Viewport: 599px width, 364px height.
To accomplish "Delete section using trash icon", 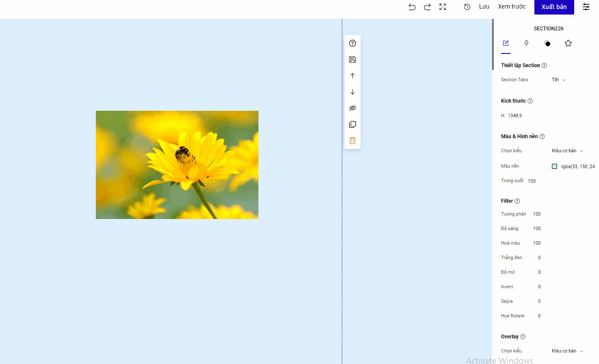I will pyautogui.click(x=353, y=141).
